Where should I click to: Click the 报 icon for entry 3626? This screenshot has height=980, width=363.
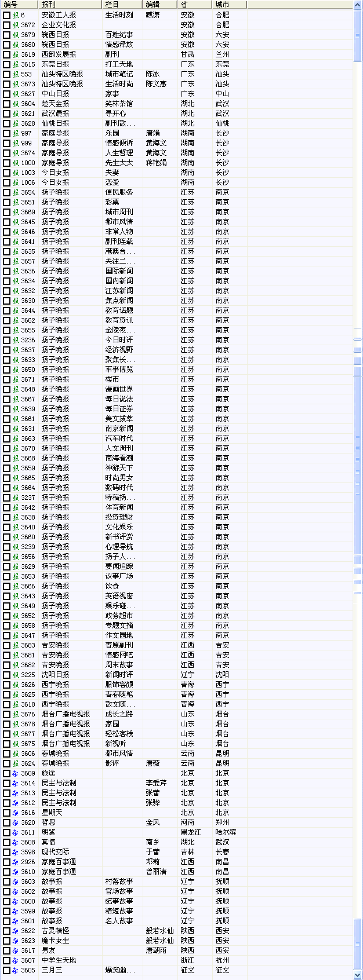coord(16,685)
